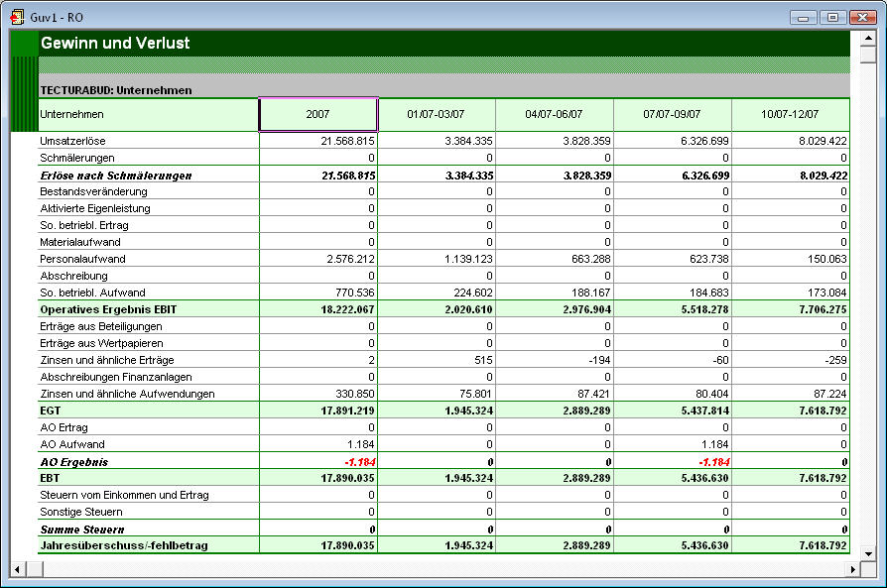This screenshot has width=887, height=588.
Task: Select the Jahresüberschuss/-fehlbetrag row label
Action: pyautogui.click(x=124, y=545)
